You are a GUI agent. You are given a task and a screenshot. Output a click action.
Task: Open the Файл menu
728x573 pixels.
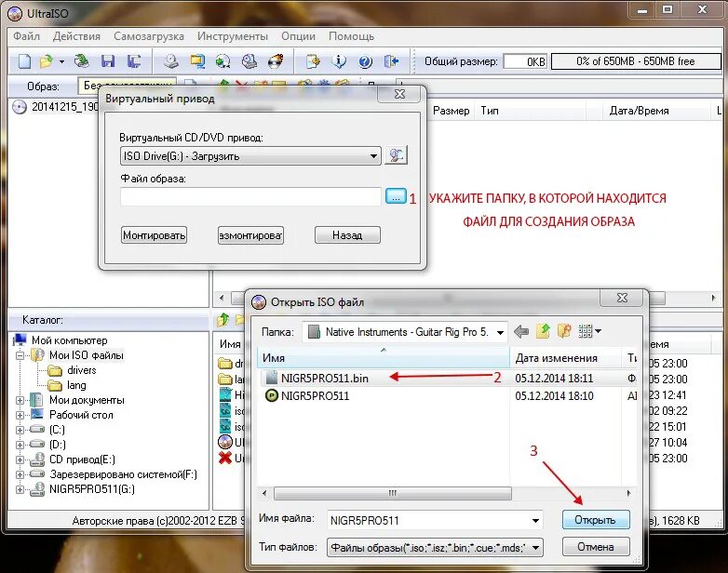click(x=26, y=36)
